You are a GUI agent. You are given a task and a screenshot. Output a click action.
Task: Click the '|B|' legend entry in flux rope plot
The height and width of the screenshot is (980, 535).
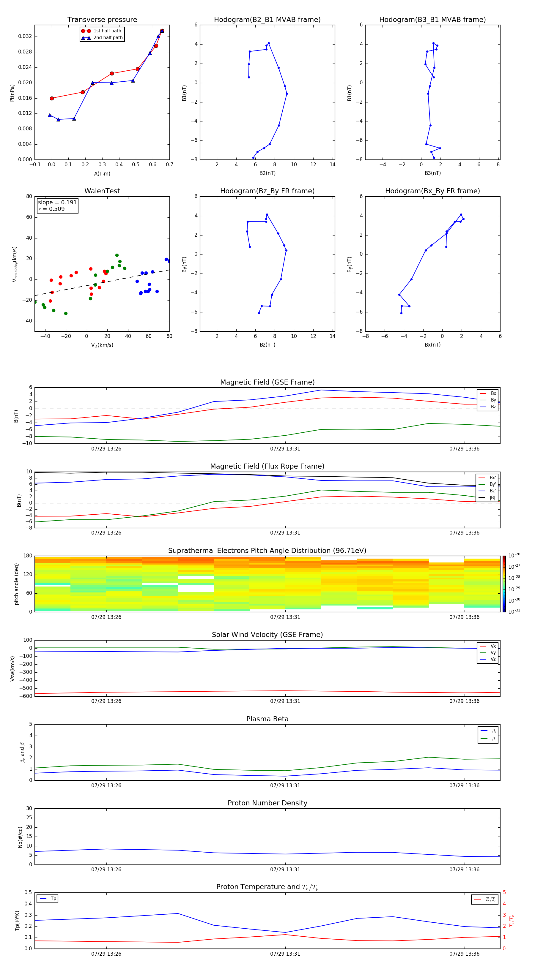coord(487,498)
